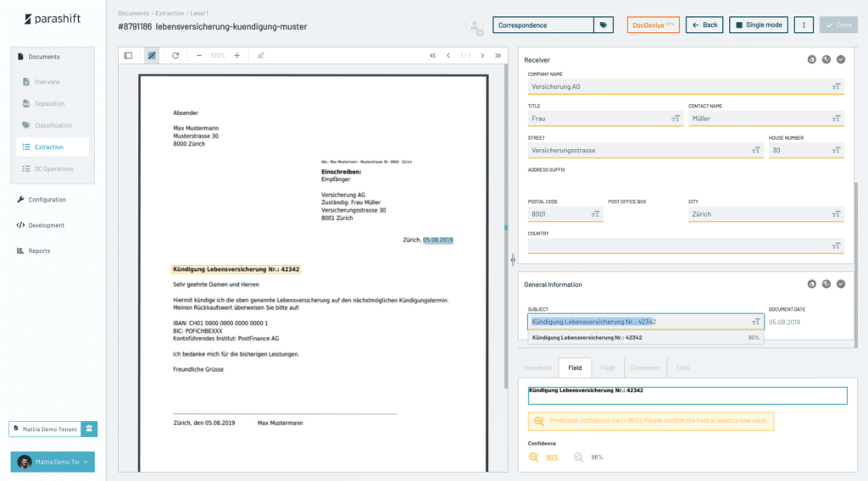Click the Back button
The height and width of the screenshot is (481, 868).
pyautogui.click(x=704, y=25)
